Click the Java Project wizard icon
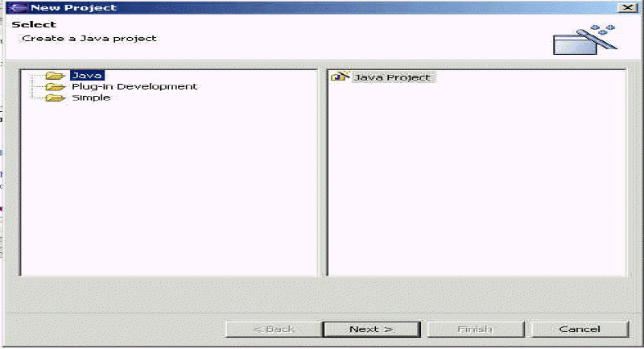Viewport: 644px width, 349px height. tap(340, 77)
